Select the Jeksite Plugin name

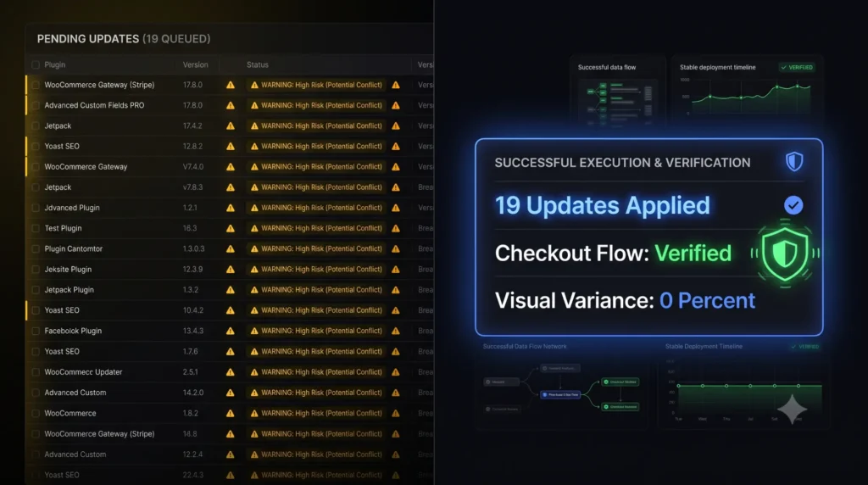tap(68, 269)
